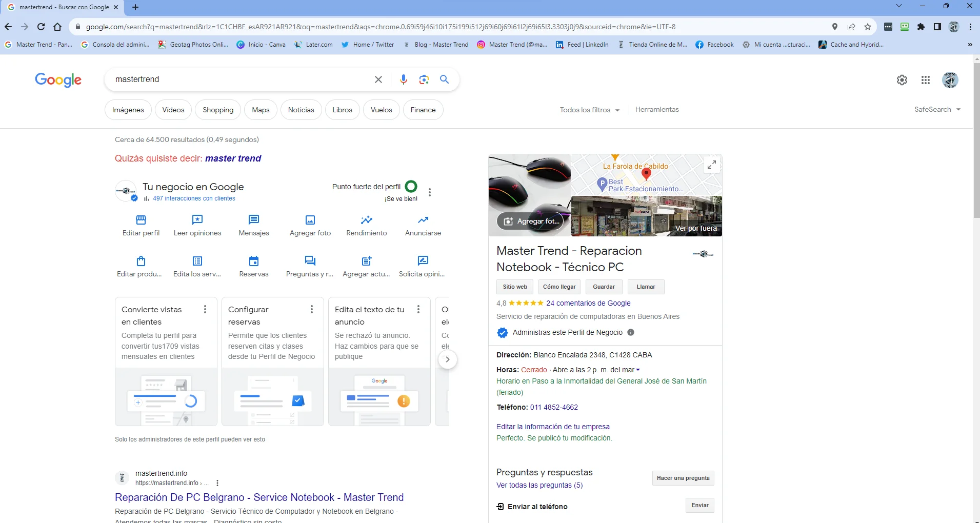Click Editar perfil storefront icon
Viewport: 980px width, 523px height.
point(141,220)
